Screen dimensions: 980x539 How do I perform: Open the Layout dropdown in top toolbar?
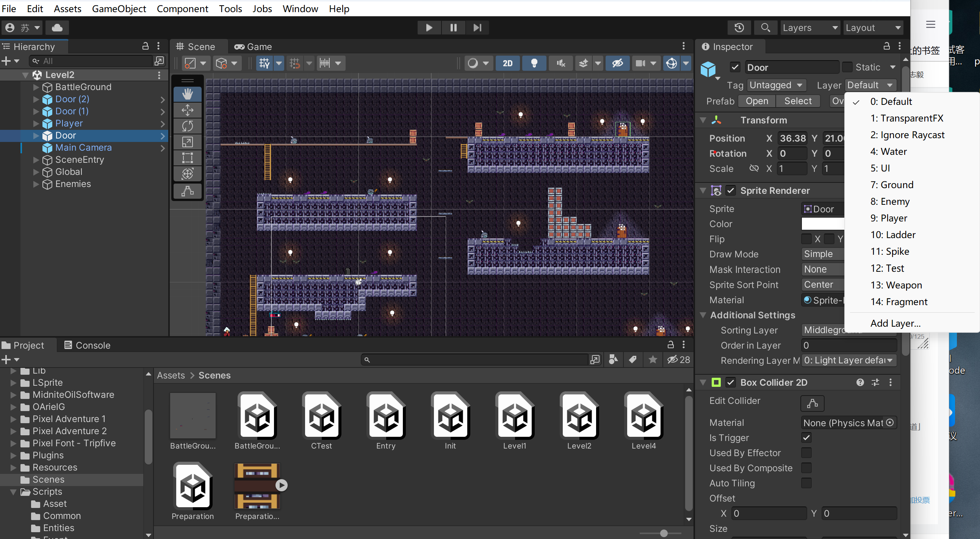click(873, 27)
